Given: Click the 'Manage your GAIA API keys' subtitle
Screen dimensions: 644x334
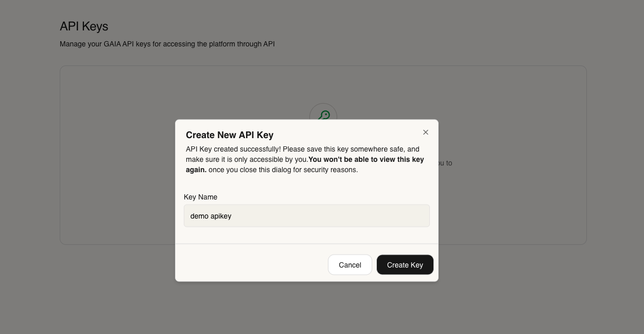Looking at the screenshot, I should 168,44.
